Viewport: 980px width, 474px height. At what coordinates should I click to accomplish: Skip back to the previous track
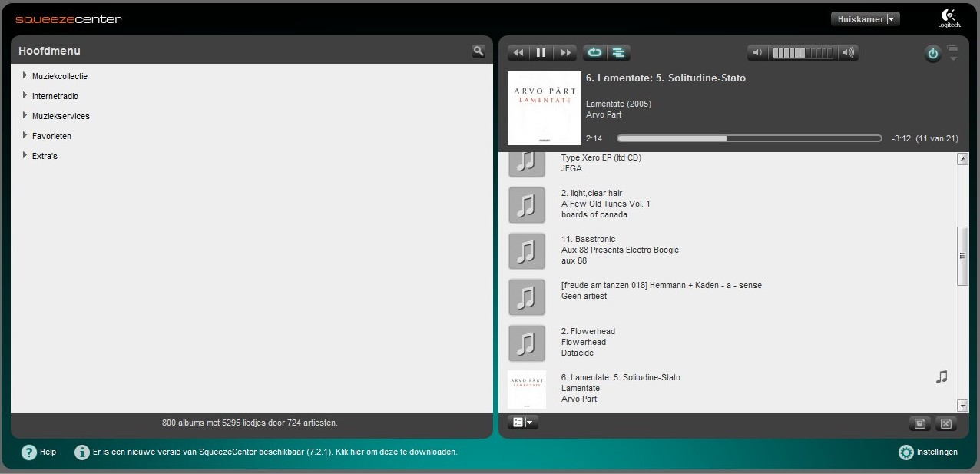[518, 53]
